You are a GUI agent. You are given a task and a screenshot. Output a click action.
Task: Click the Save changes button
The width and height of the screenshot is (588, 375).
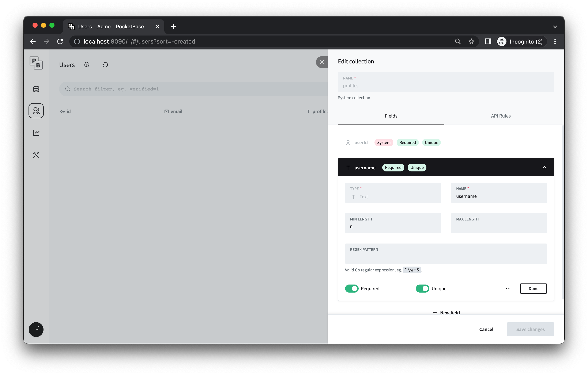pos(530,329)
